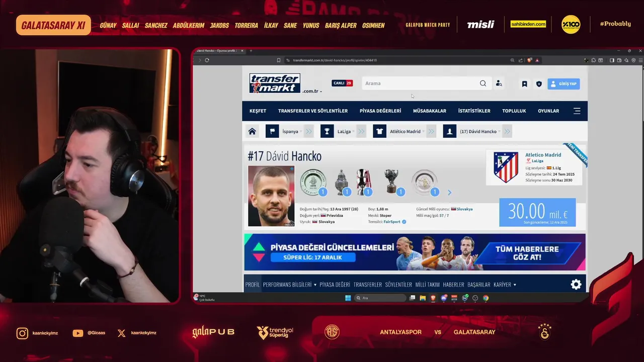Switch to the Başarılar tab
This screenshot has width=644, height=362.
[478, 285]
